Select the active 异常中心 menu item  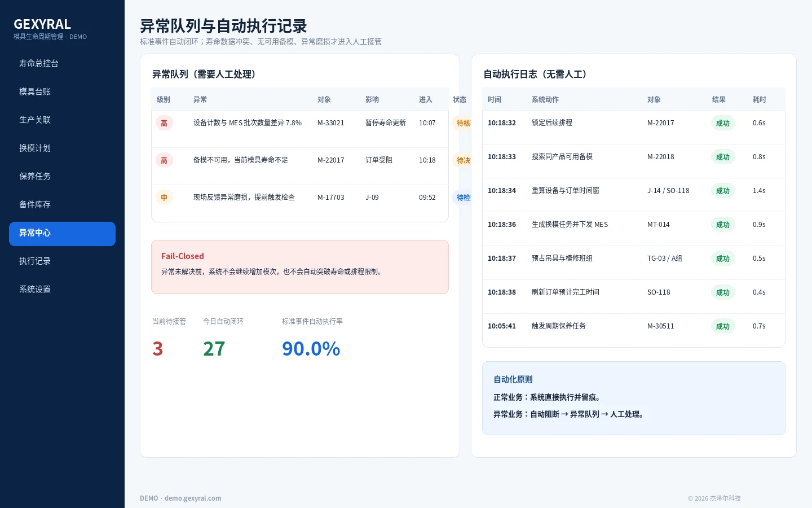click(x=62, y=234)
